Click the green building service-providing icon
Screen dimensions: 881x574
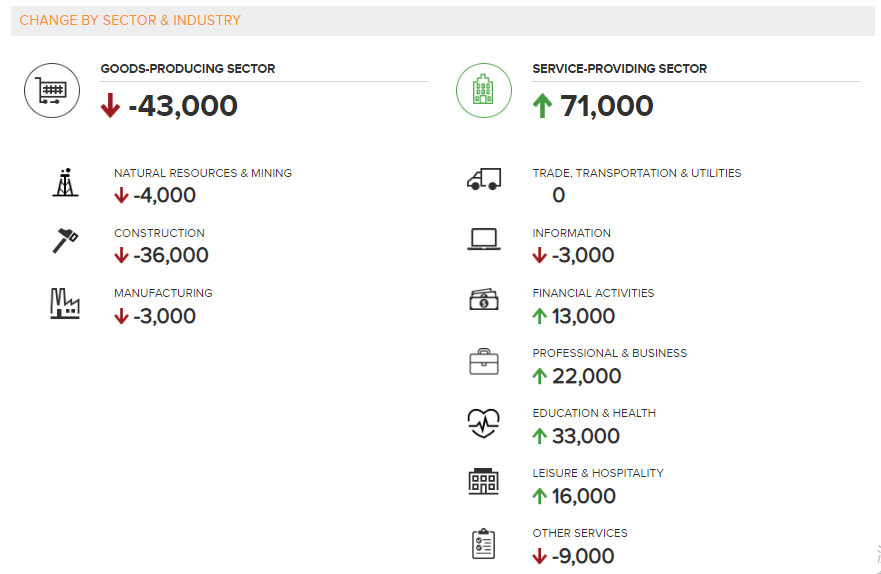coord(484,90)
